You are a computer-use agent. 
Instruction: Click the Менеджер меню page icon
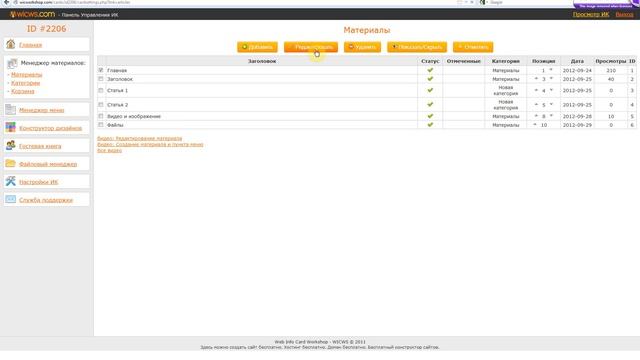click(11, 109)
